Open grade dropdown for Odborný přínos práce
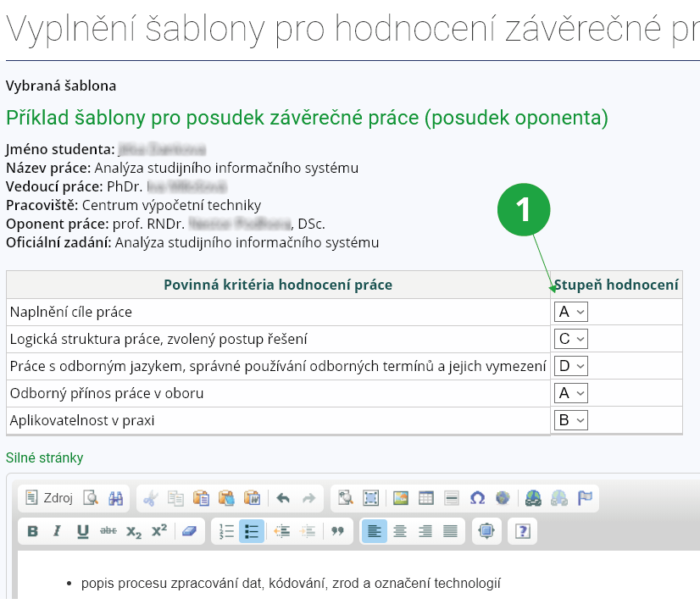Screen dimensions: 700x604 [570, 393]
